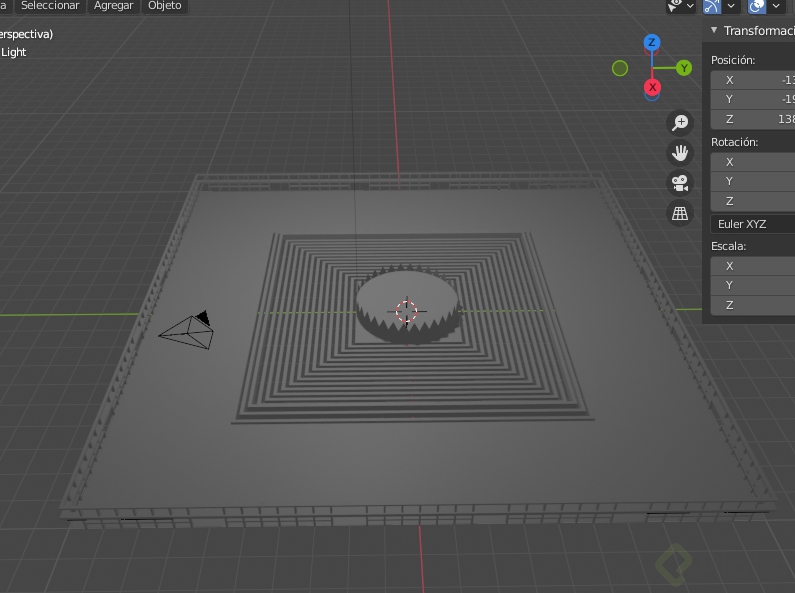Toggle the show overlays button
795x593 pixels.
756,6
